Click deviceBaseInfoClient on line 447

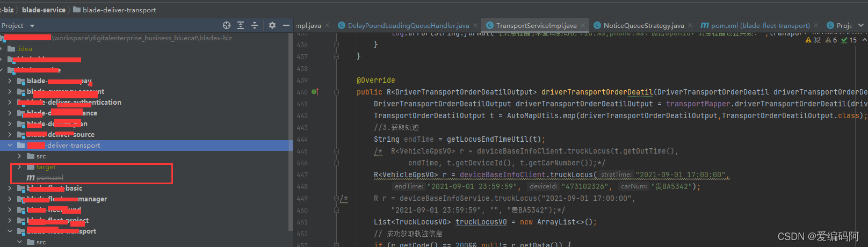pos(502,175)
